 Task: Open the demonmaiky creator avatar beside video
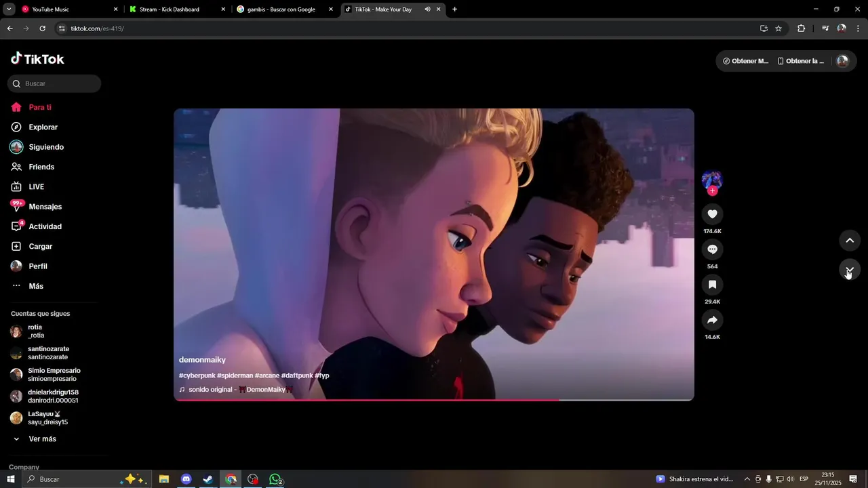712,180
